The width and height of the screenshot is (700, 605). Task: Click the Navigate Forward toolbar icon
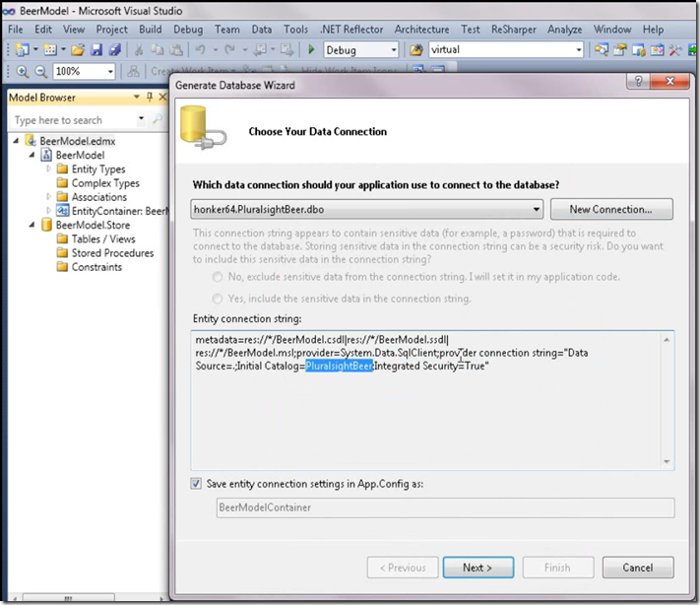(286, 49)
